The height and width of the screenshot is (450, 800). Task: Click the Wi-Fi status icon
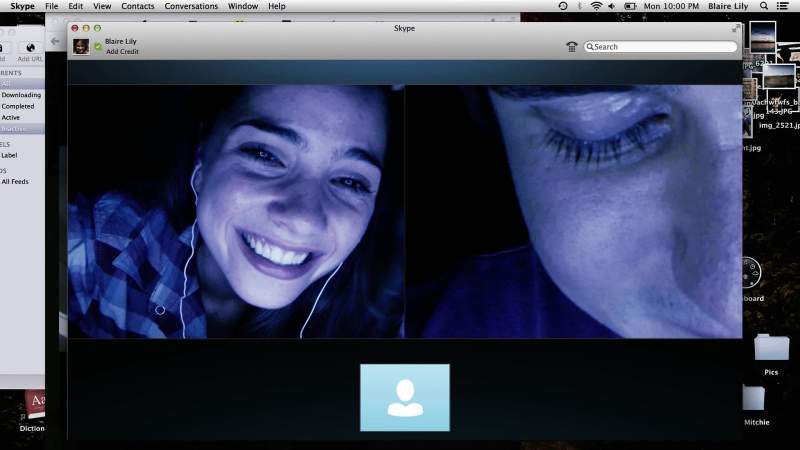596,6
